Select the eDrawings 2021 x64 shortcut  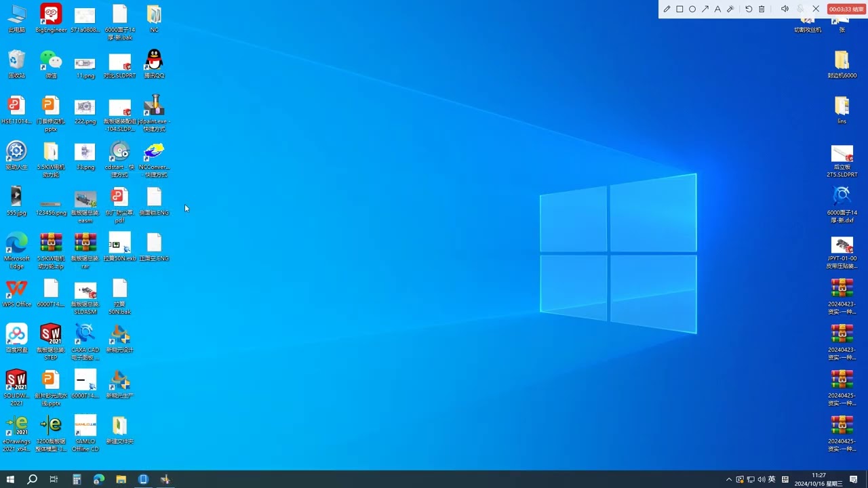pos(17,434)
